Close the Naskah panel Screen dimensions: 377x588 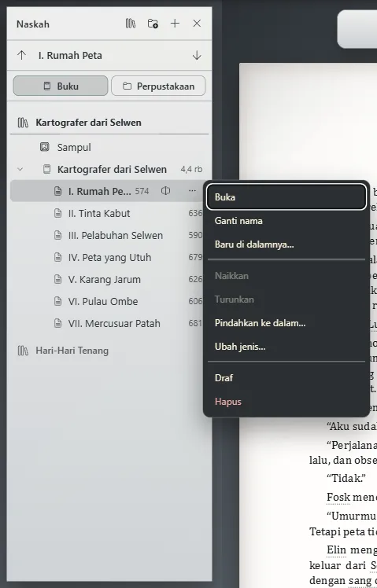coord(197,24)
